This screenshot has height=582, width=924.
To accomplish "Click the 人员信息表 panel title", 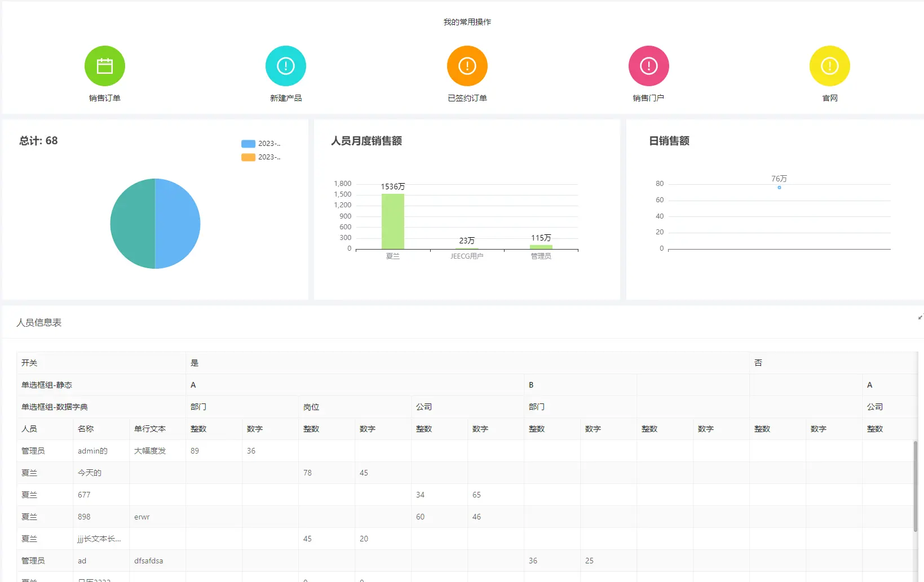I will coord(39,322).
